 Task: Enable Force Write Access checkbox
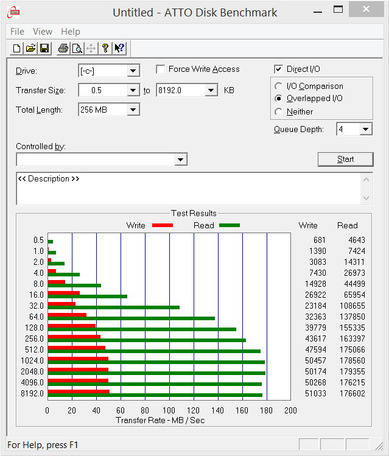tap(160, 69)
